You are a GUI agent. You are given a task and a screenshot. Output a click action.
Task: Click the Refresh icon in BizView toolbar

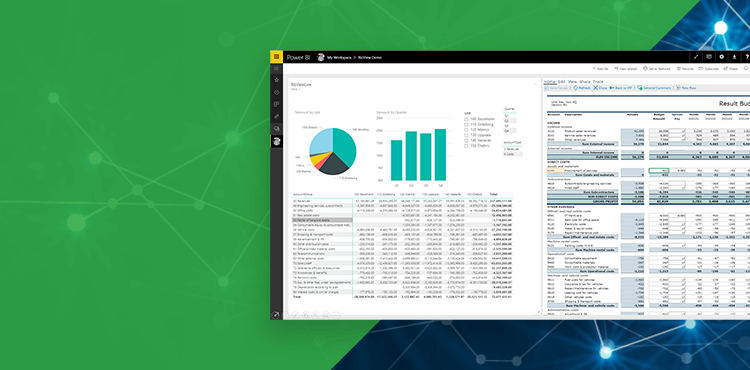click(x=575, y=88)
